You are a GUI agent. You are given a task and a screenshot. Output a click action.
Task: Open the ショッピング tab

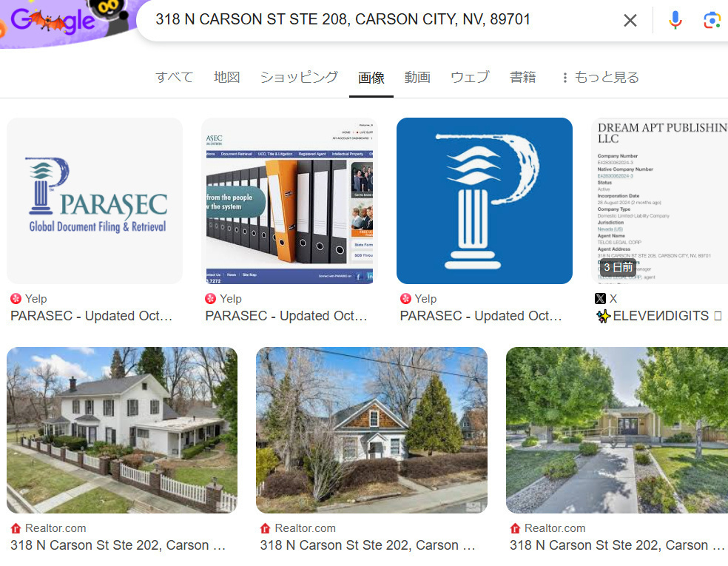pyautogui.click(x=299, y=77)
